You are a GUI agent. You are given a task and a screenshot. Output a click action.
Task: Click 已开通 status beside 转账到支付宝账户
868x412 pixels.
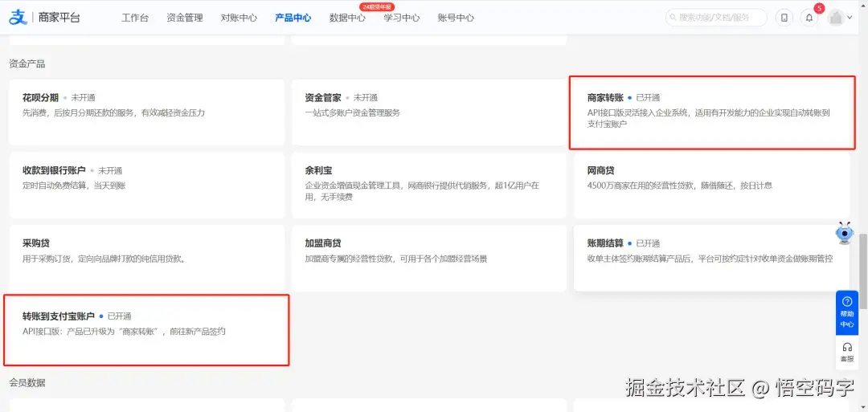tap(119, 316)
